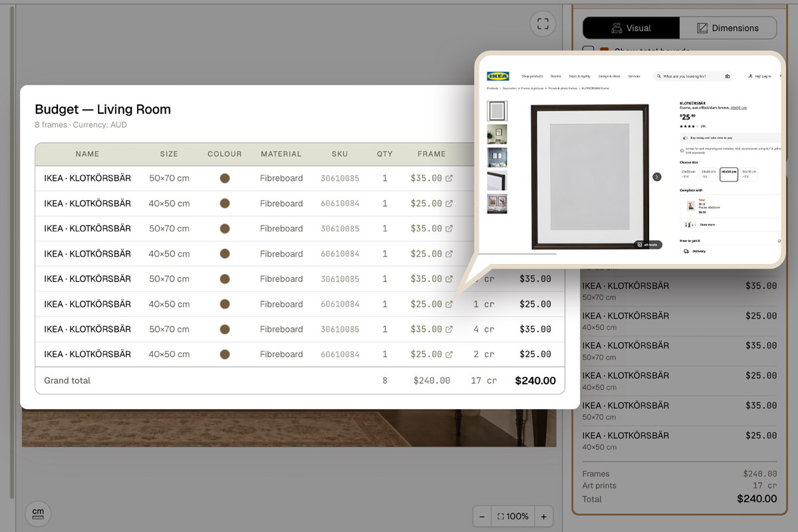Click the Products breadcrumb in IKEA preview
This screenshot has width=798, height=532.
click(493, 88)
